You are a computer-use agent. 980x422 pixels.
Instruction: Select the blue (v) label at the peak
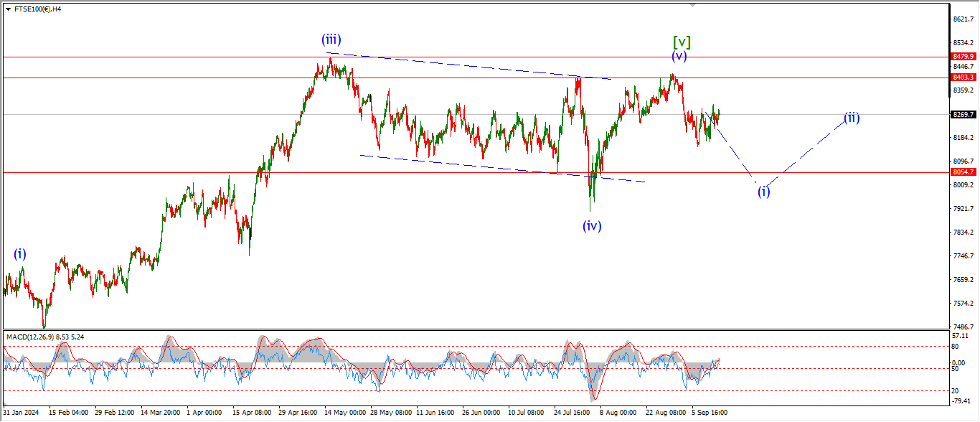(x=679, y=56)
